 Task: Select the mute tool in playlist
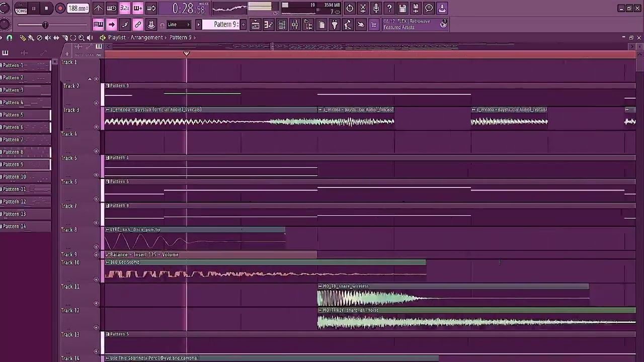click(48, 38)
